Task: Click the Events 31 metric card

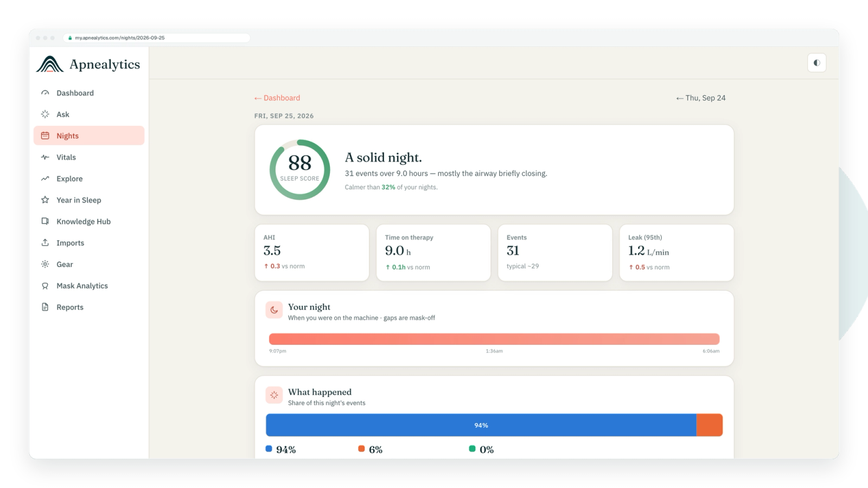Action: tap(555, 253)
